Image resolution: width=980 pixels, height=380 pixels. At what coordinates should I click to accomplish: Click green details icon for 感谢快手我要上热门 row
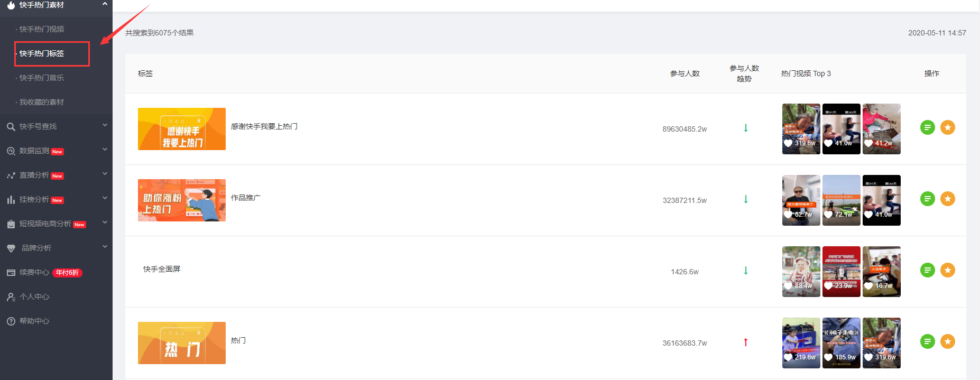point(927,127)
